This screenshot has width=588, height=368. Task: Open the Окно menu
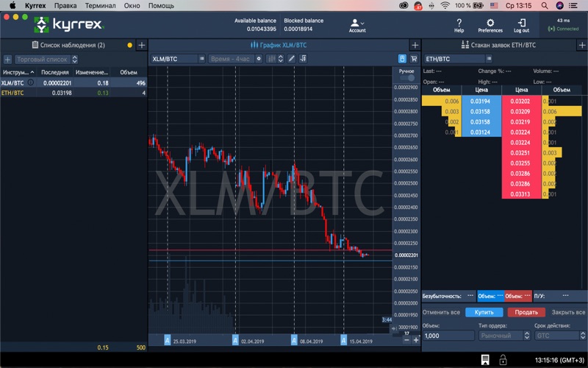coord(132,6)
